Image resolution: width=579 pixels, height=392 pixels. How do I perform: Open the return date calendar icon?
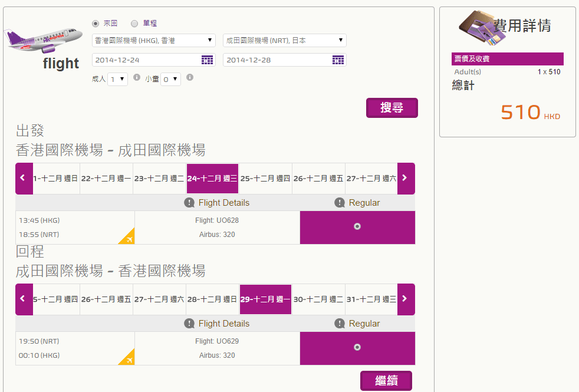tap(338, 60)
